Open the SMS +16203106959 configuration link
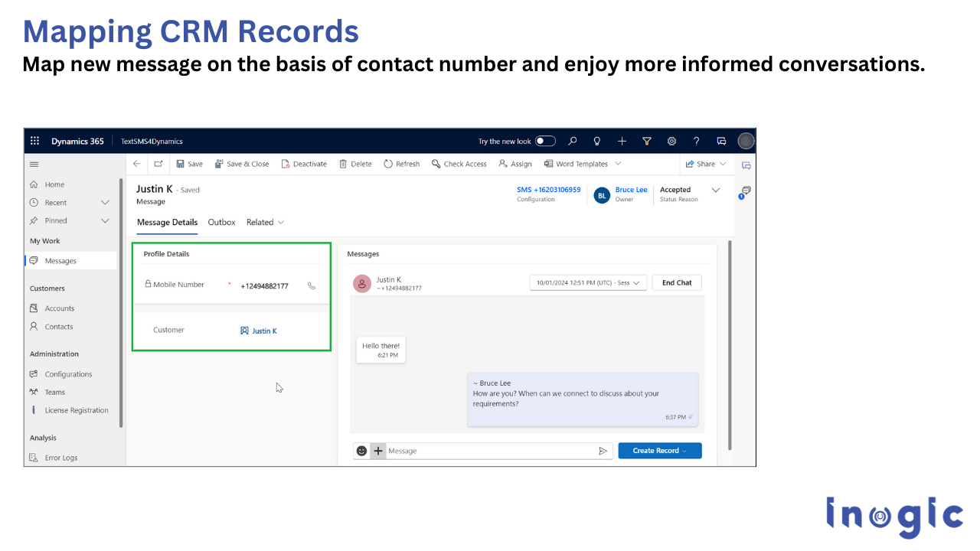The width and height of the screenshot is (980, 551). click(549, 190)
